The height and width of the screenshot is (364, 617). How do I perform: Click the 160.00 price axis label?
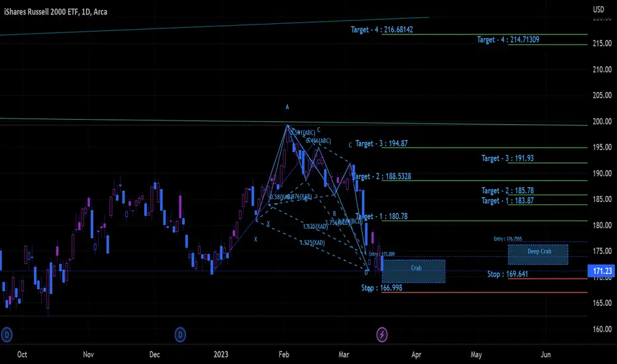(602, 330)
